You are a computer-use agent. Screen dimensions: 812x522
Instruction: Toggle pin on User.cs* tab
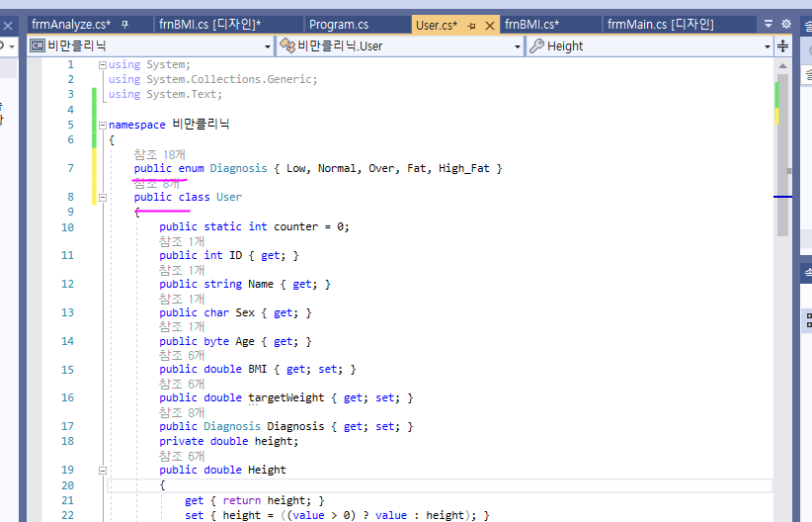point(471,26)
